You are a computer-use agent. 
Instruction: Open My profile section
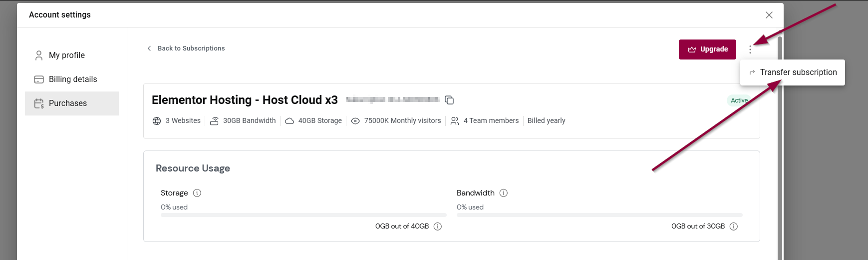(x=66, y=55)
